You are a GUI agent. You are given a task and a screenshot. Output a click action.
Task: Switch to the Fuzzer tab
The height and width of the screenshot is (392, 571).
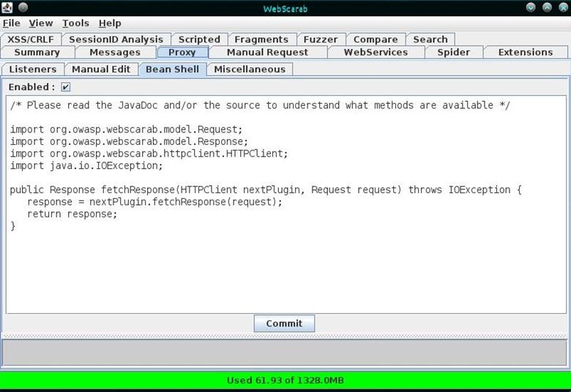(321, 39)
